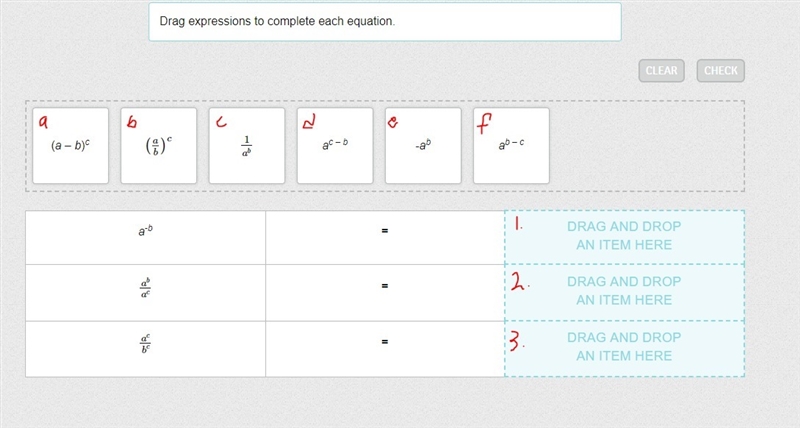Click drop zone number 1
800x428 pixels.
[624, 237]
